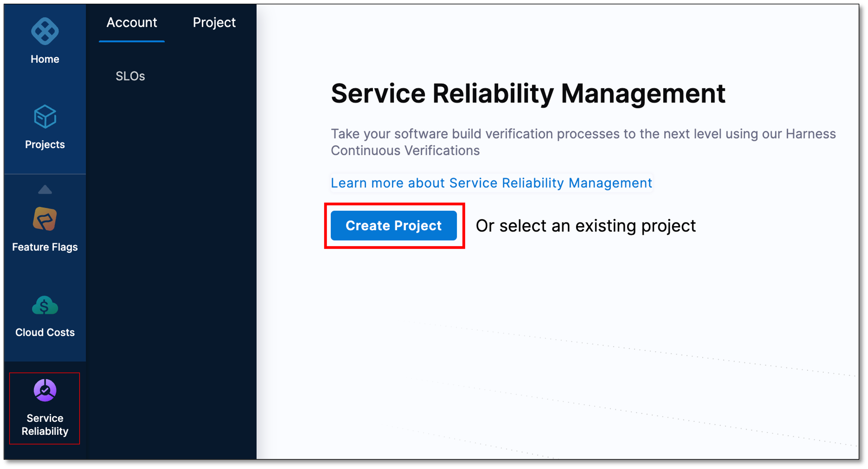Open the SLOs section
868x469 pixels.
click(x=131, y=76)
